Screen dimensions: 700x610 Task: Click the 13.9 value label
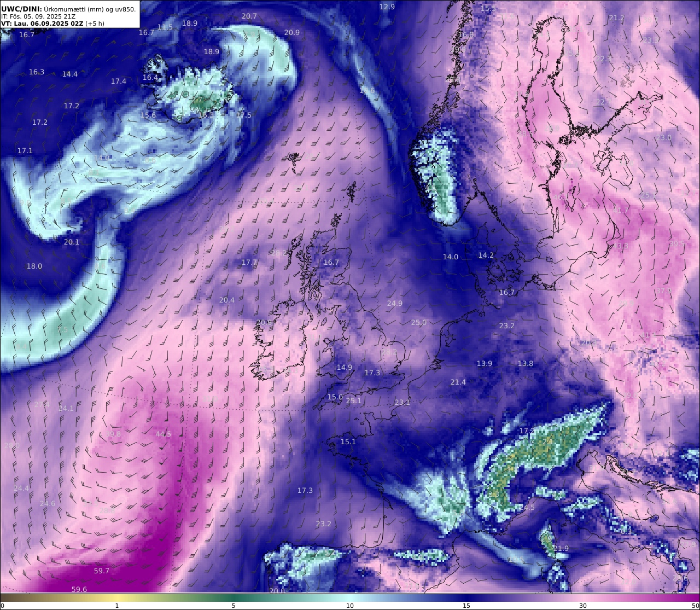pyautogui.click(x=485, y=363)
